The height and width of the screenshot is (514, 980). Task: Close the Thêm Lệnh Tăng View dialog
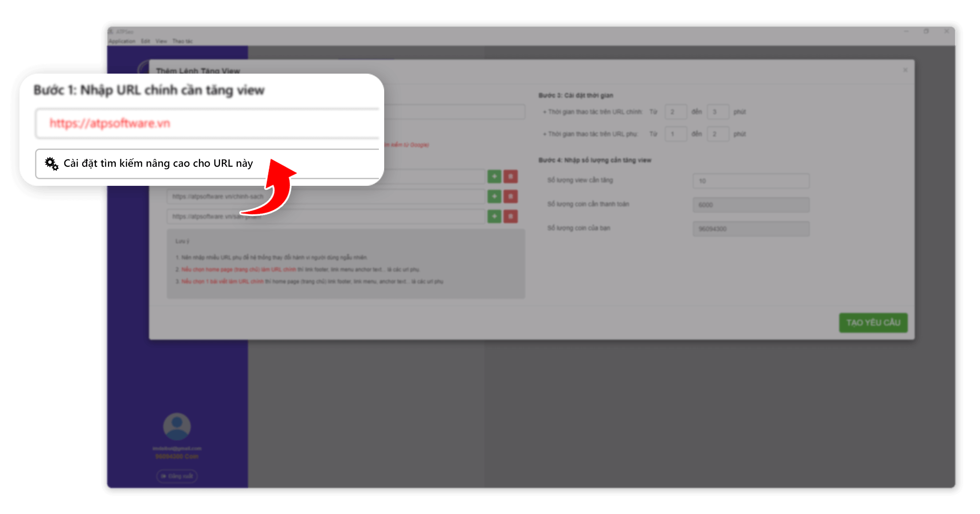(905, 70)
